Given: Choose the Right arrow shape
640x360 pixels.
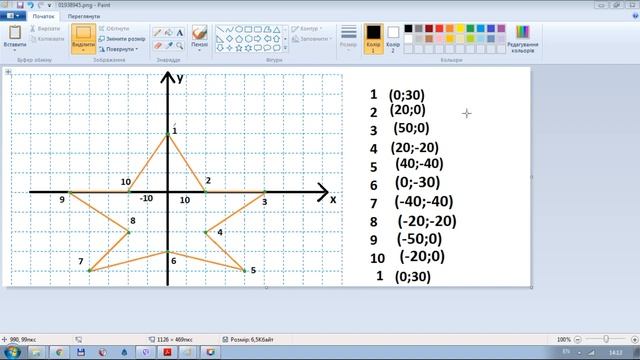Looking at the screenshot, I should point(258,39).
